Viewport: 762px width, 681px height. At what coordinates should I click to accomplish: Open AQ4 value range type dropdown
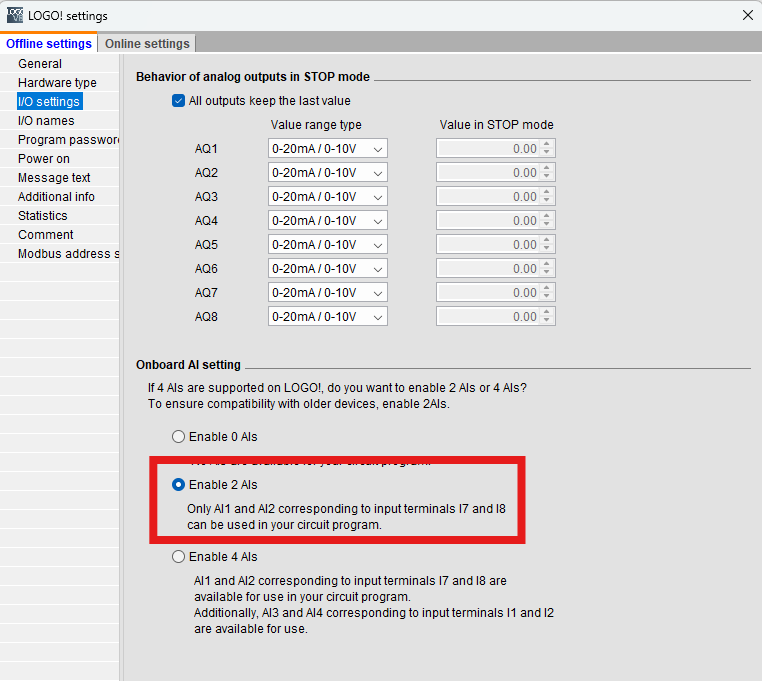coord(328,221)
